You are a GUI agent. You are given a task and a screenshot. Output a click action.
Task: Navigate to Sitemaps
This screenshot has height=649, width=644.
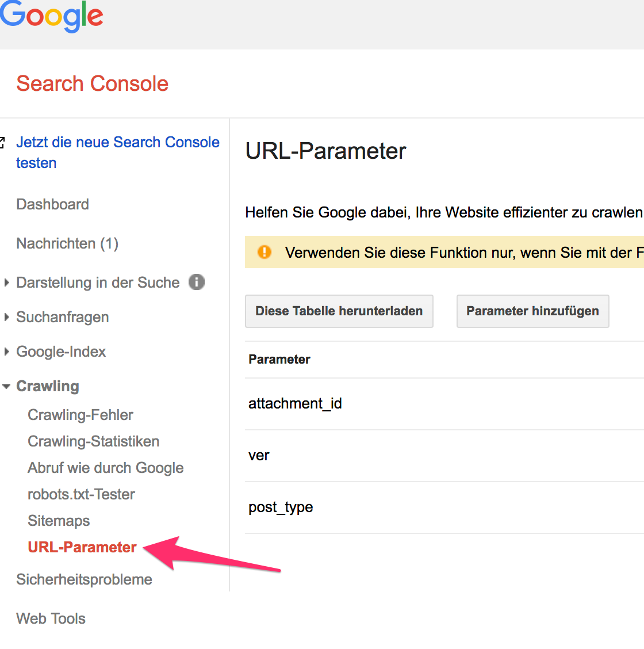pyautogui.click(x=59, y=521)
